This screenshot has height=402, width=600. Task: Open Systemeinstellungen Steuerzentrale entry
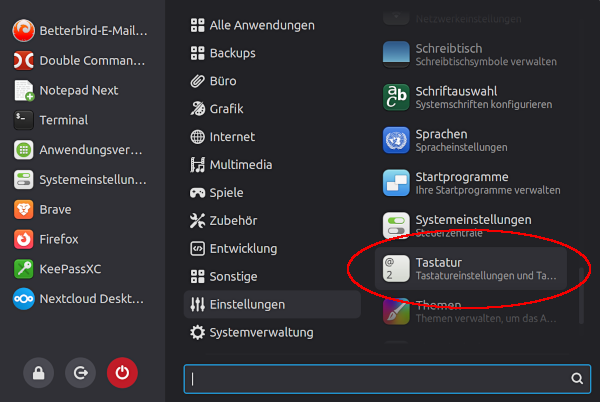click(471, 226)
